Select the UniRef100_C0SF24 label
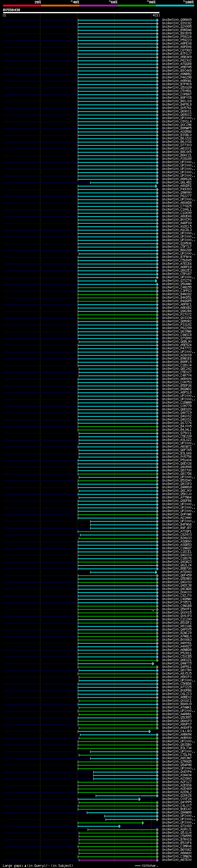 [177, 799]
